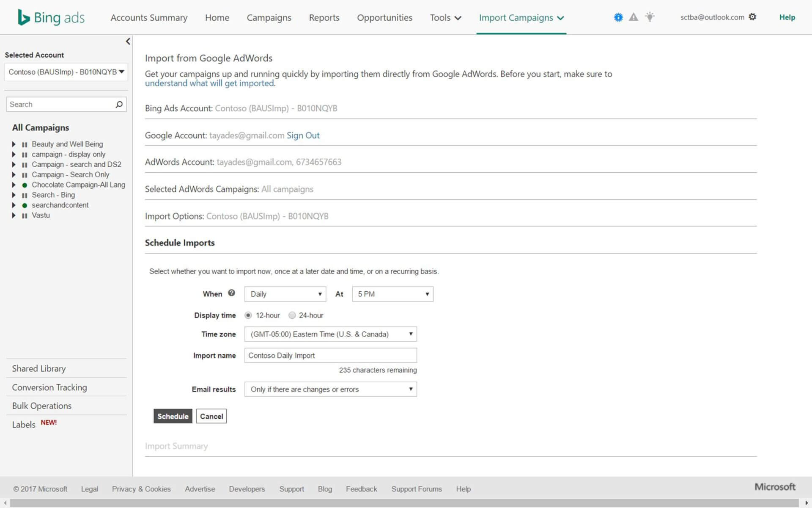This screenshot has width=812, height=508.
Task: Open Developers footer link
Action: click(247, 489)
